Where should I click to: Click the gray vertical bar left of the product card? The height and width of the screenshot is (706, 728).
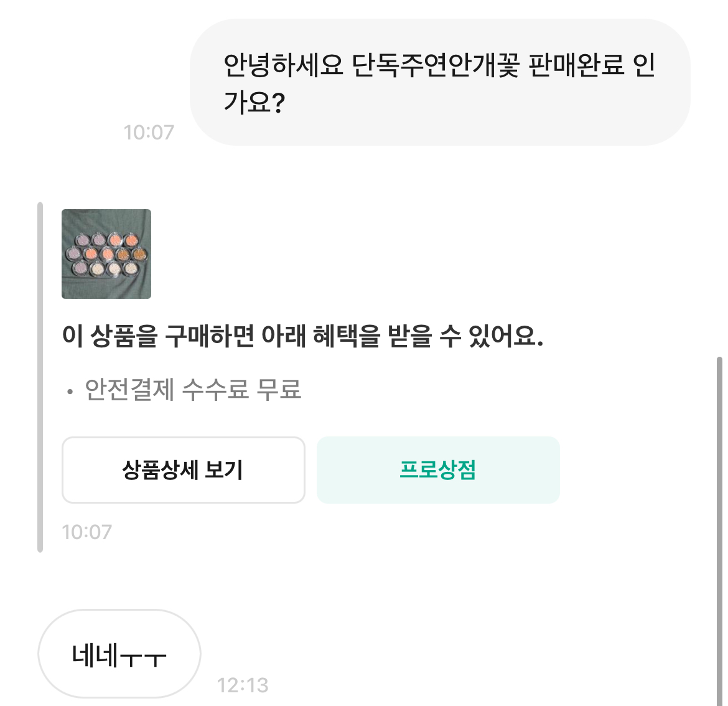point(40,377)
